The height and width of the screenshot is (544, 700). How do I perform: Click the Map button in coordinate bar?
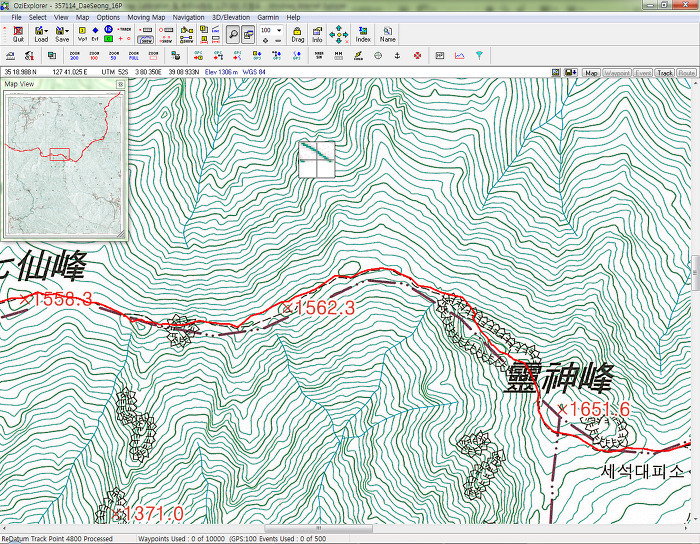pyautogui.click(x=591, y=72)
